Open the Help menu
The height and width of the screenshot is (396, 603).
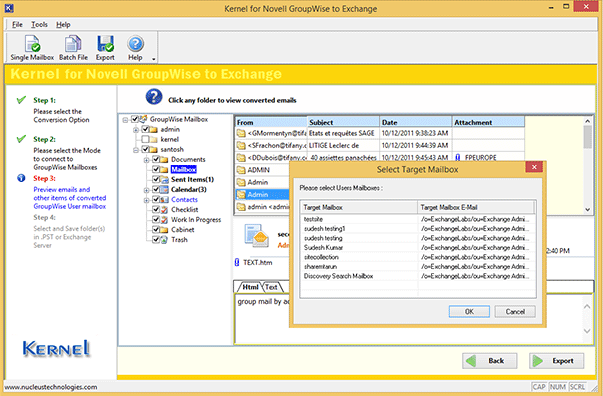(x=63, y=25)
